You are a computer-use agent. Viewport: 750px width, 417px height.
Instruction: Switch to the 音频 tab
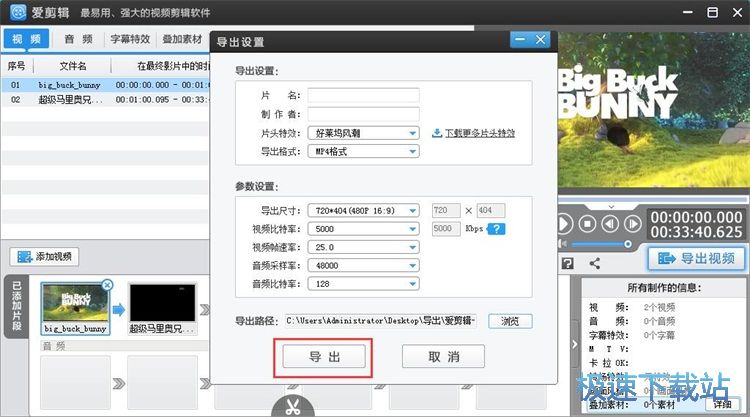[x=78, y=39]
